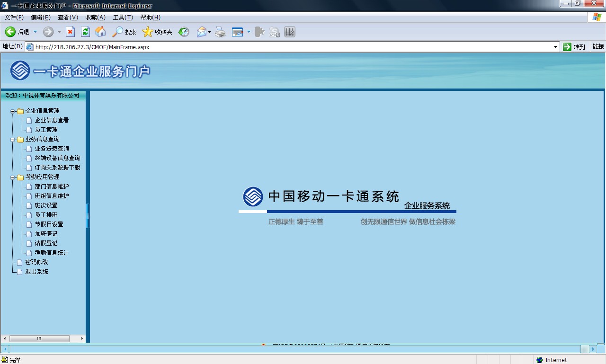Click the Print printer icon
The image size is (606, 364).
[x=220, y=32]
